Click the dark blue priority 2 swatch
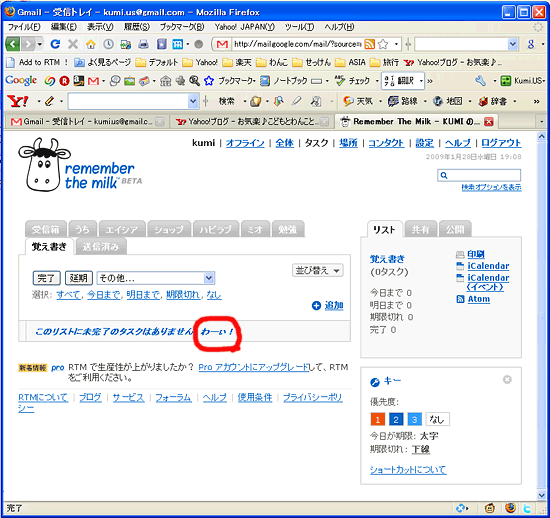Screen dimensions: 550x518 [x=396, y=419]
